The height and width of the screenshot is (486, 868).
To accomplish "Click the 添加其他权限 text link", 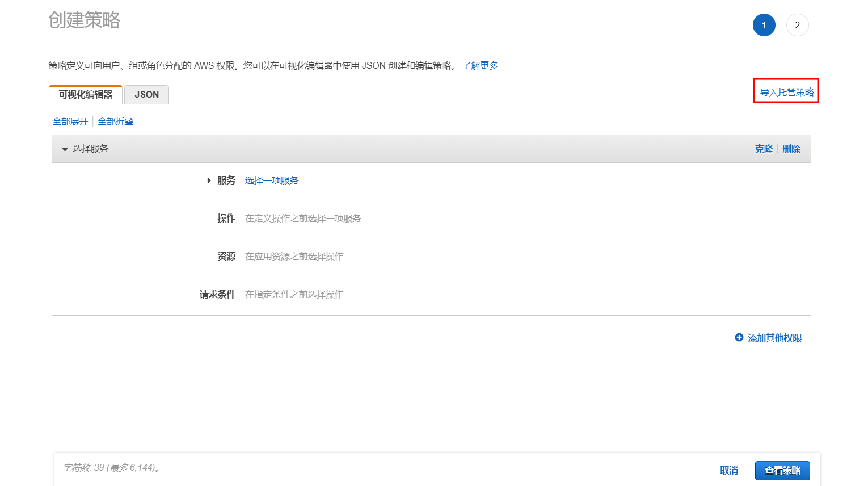I will pos(774,338).
